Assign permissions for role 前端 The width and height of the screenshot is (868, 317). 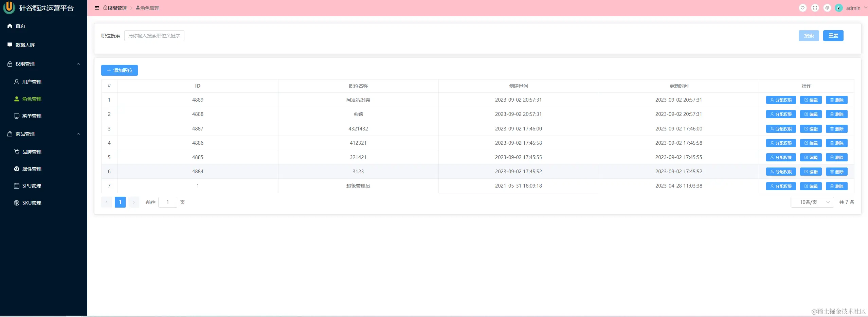[781, 114]
